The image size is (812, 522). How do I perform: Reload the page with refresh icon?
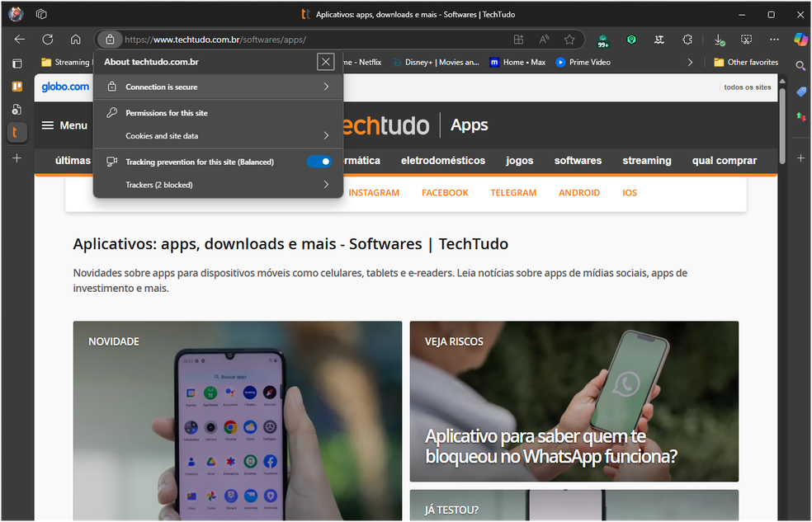[48, 40]
